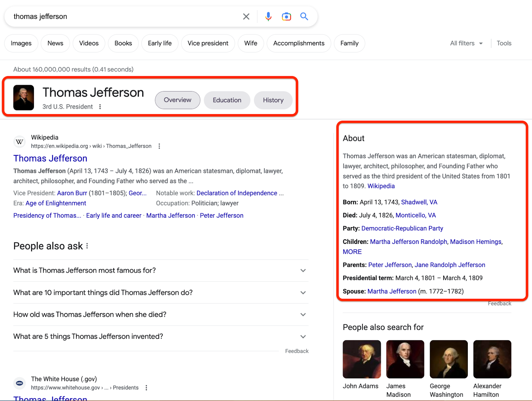532x401 pixels.
Task: Open the Aaron Burr link
Action: coord(72,193)
